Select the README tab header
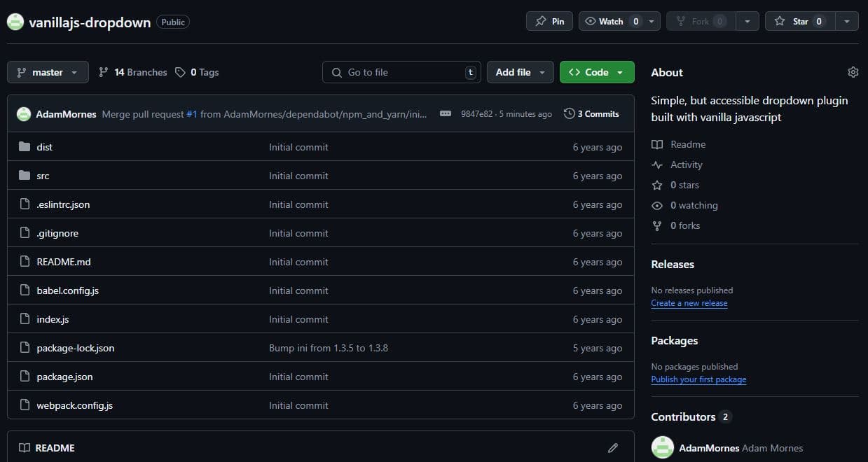Screen dimensions: 868x462 click(x=47, y=448)
